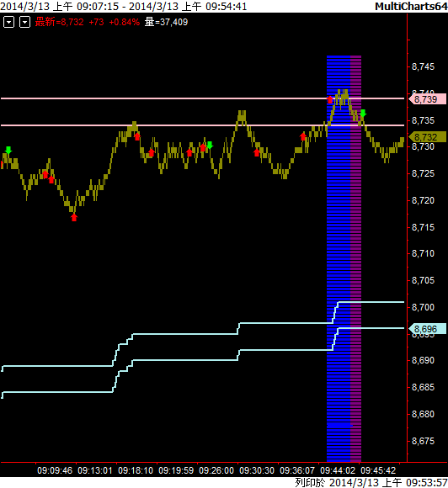Click the red buy arrow at the lowest trough
Image resolution: width=448 pixels, height=488 pixels.
[74, 217]
